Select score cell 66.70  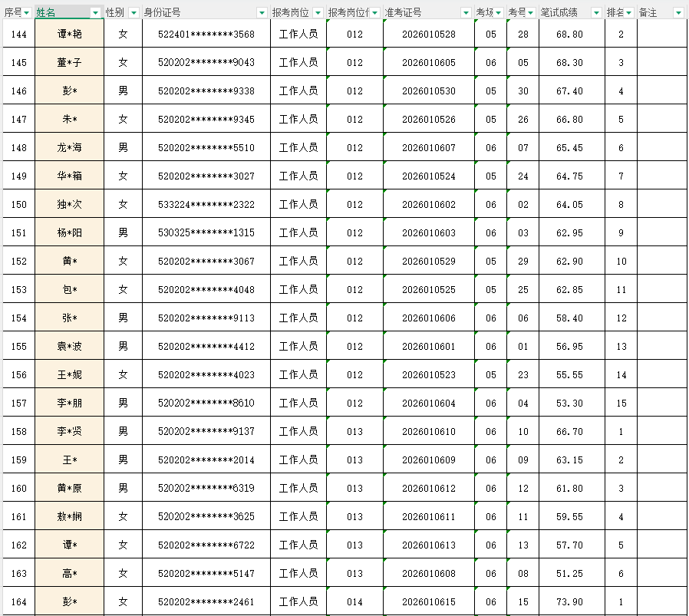pos(572,431)
